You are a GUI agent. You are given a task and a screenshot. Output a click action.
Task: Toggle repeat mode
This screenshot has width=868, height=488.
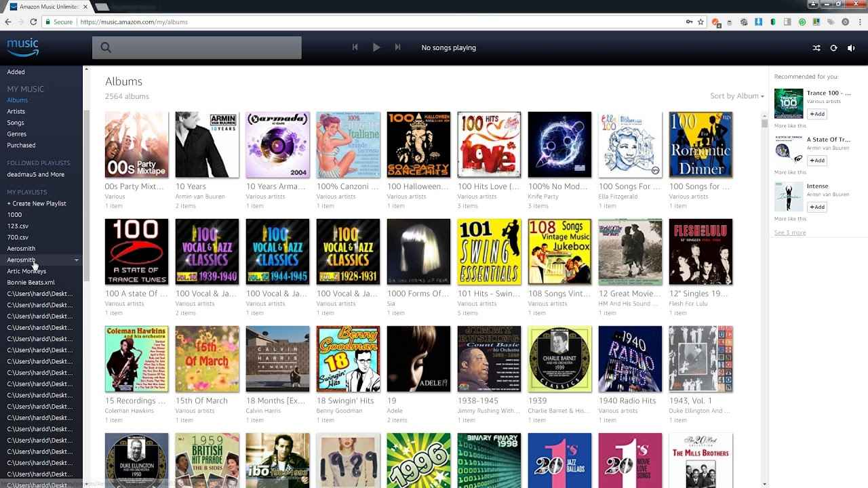[833, 48]
